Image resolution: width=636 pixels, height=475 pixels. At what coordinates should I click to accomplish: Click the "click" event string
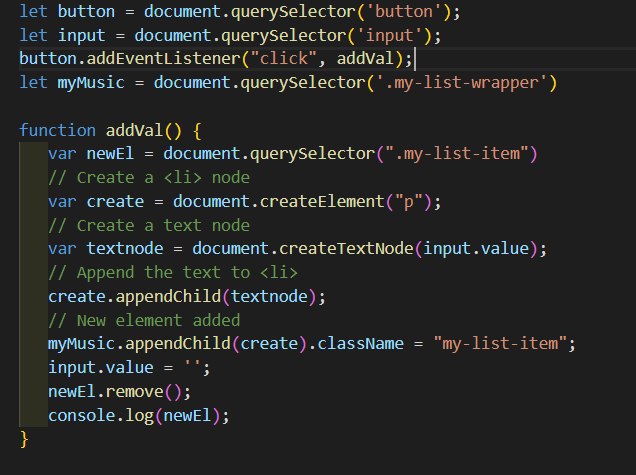pos(283,59)
